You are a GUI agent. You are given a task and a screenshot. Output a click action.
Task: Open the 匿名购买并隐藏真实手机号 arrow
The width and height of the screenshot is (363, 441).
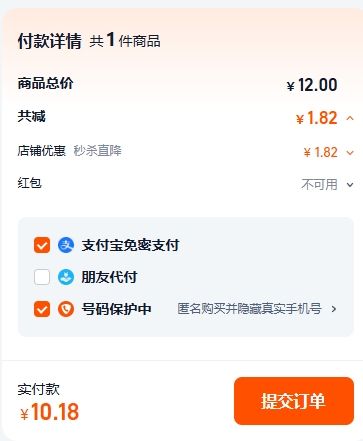334,309
